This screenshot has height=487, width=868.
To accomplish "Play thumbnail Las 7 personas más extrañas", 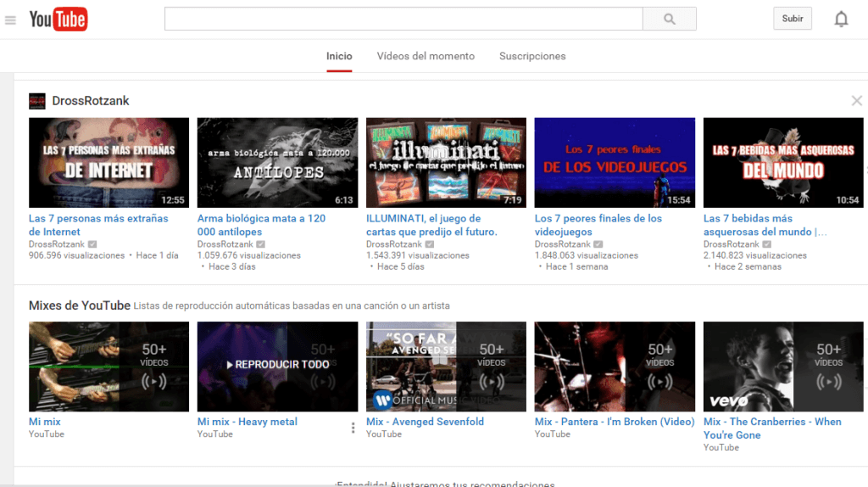I will (108, 162).
